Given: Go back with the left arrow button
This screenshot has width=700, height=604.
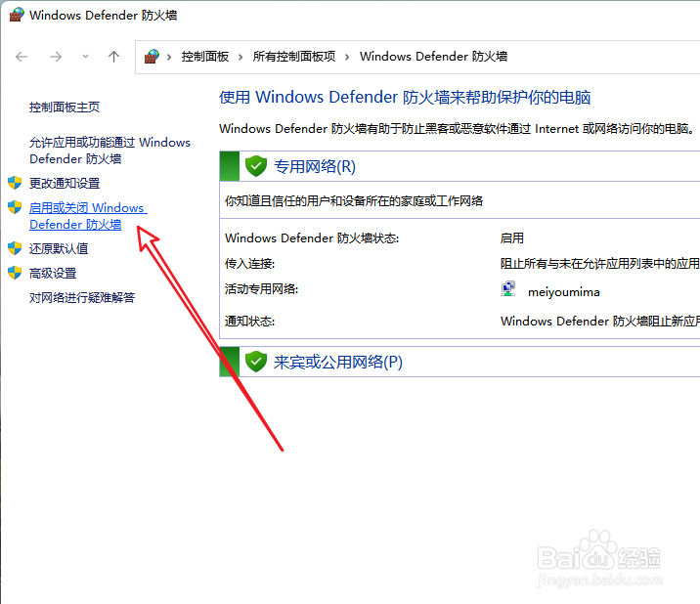Looking at the screenshot, I should (22, 57).
